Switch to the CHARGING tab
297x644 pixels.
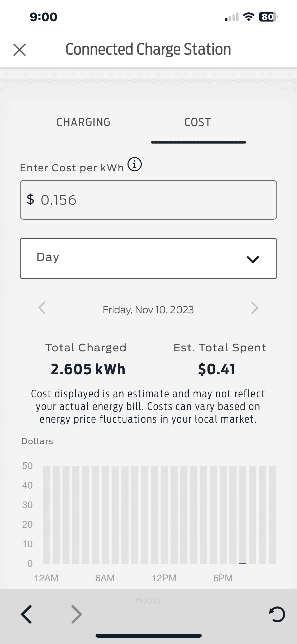point(83,122)
